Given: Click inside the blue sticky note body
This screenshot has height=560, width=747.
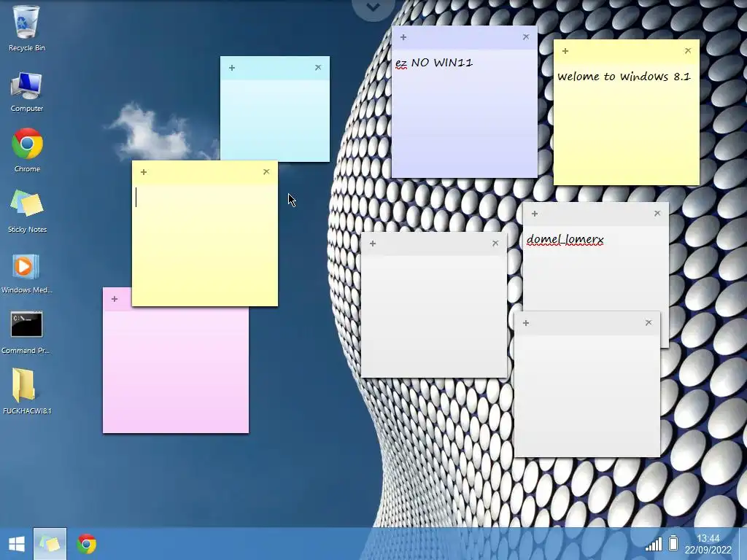Looking at the screenshot, I should [x=275, y=120].
